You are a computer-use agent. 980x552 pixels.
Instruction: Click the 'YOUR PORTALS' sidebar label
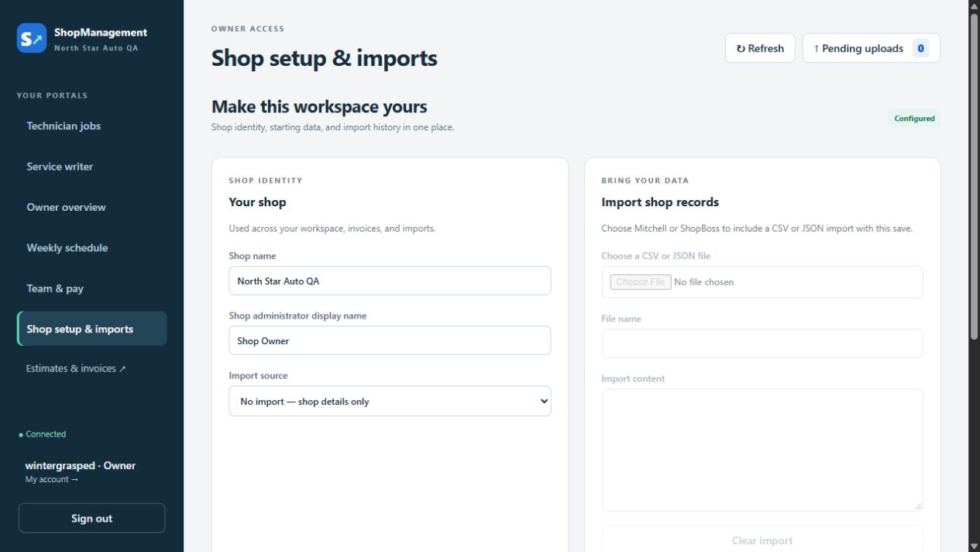click(52, 95)
